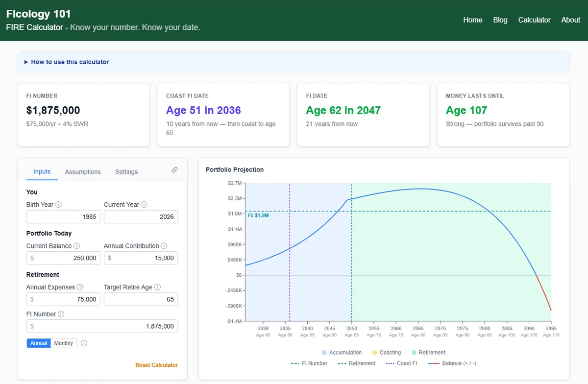This screenshot has height=384, width=588.
Task: Toggle the Retirement green legend swatch
Action: tap(414, 353)
